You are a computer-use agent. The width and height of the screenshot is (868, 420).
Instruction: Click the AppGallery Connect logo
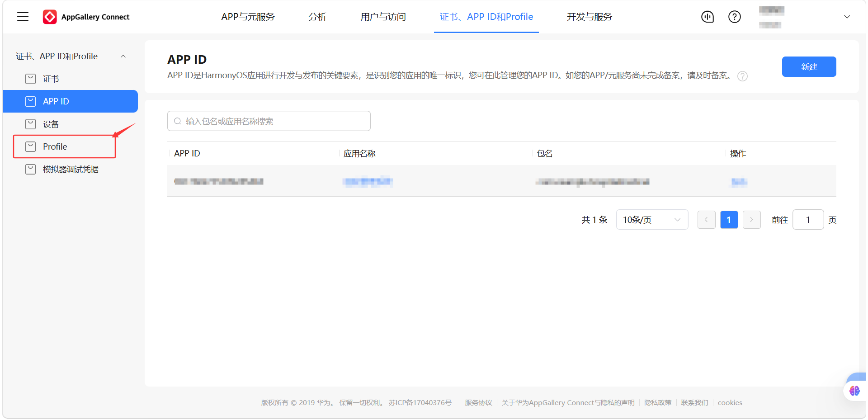[x=86, y=17]
